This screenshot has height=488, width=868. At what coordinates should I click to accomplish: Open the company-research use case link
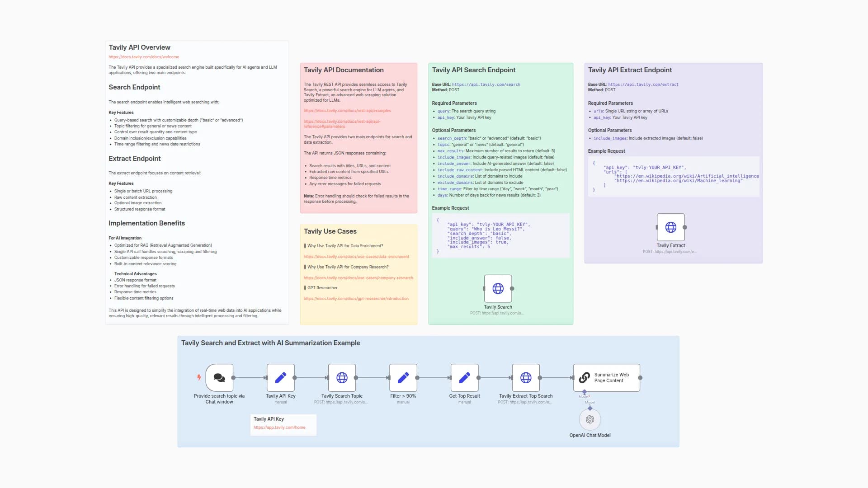[x=359, y=278]
